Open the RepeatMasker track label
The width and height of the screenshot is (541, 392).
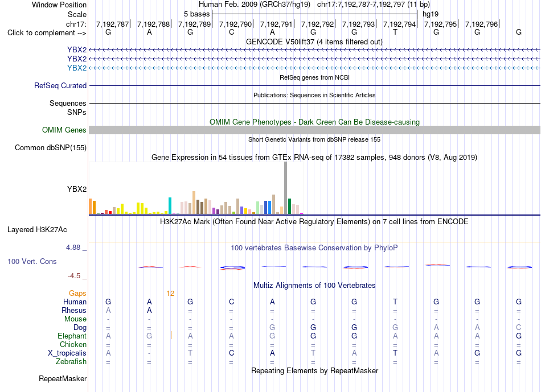pos(63,378)
